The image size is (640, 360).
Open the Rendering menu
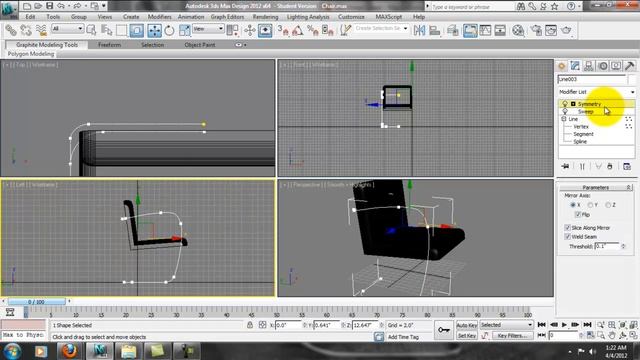coord(265,17)
